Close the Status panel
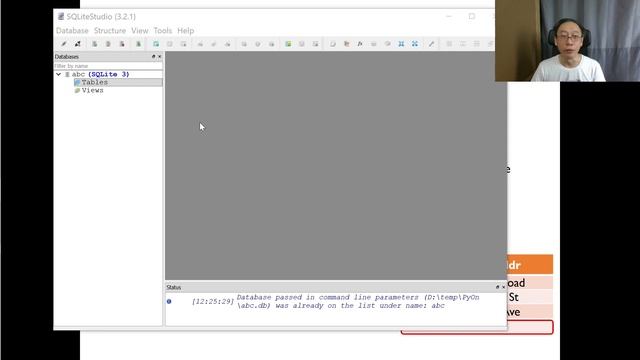Image resolution: width=640 pixels, height=360 pixels. click(503, 287)
